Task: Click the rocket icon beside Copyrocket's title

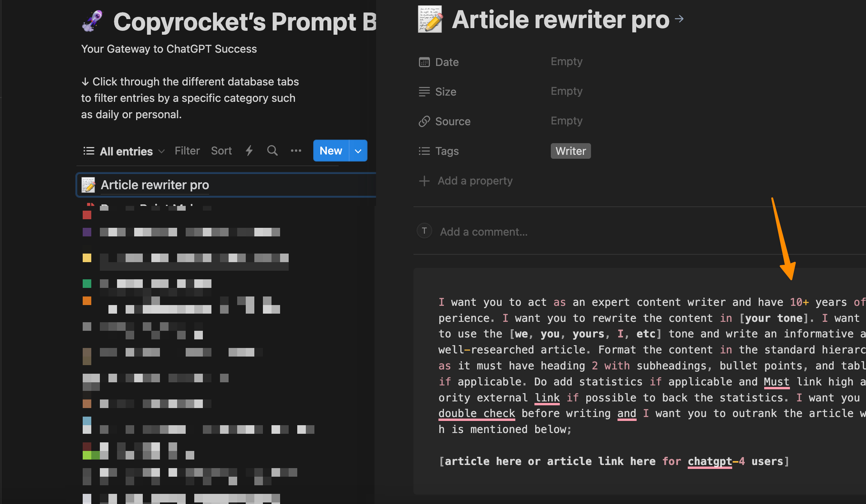Action: (x=92, y=21)
